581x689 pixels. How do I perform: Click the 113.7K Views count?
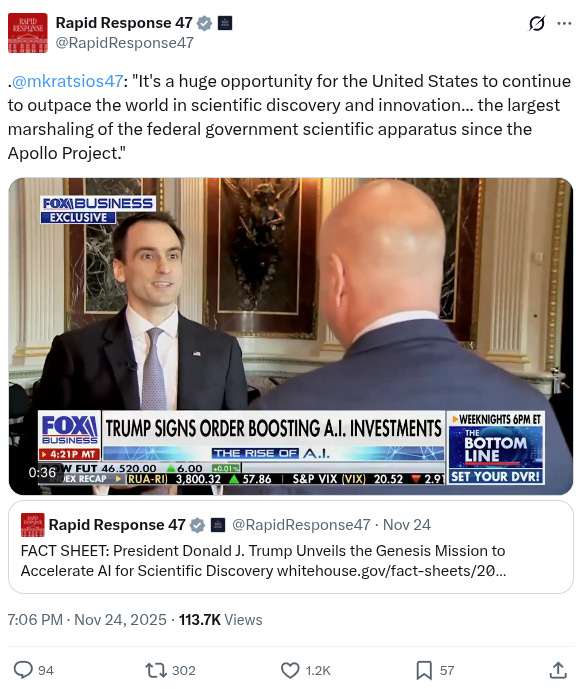click(x=220, y=620)
